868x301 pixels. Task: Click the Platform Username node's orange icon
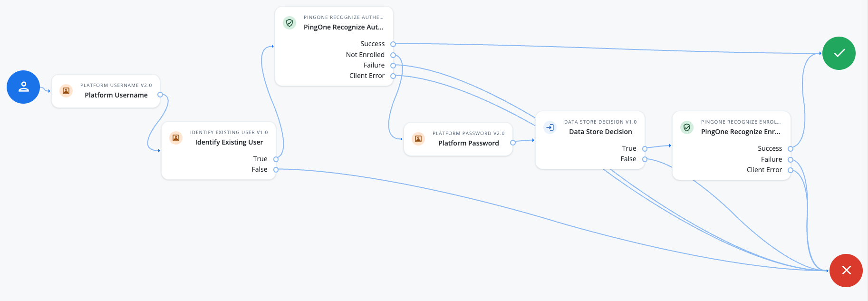point(66,90)
